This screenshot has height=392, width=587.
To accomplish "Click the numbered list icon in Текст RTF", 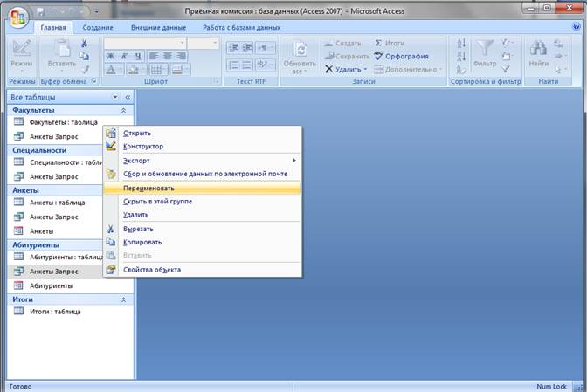I will (x=233, y=65).
